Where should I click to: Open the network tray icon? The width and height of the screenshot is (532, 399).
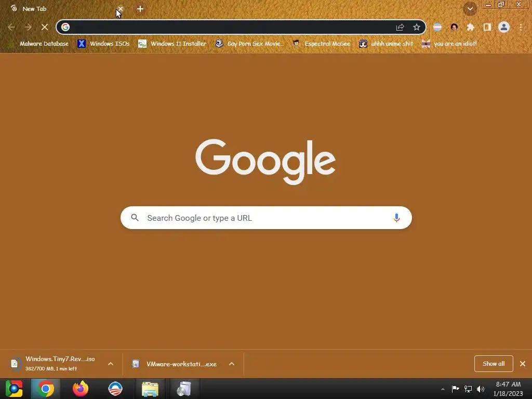coord(468,389)
